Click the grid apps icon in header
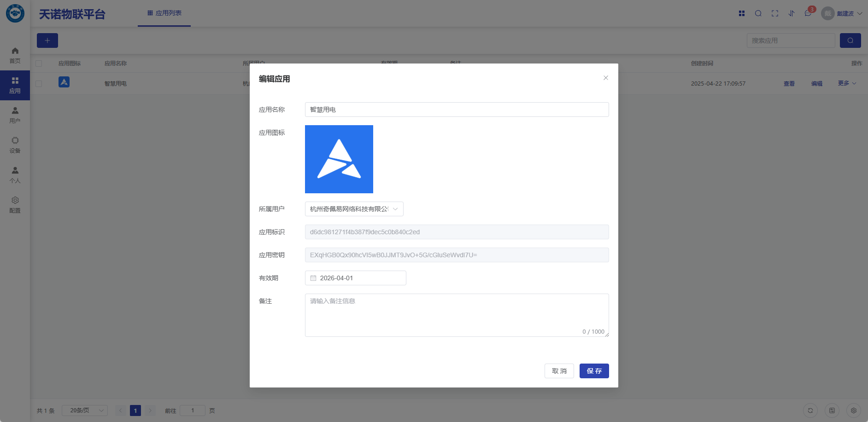The height and width of the screenshot is (422, 868). (742, 13)
